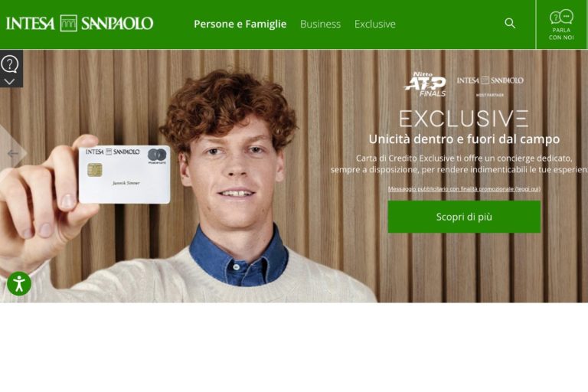The height and width of the screenshot is (392, 588).
Task: Expand the help panel chevron
Action: coord(10,81)
